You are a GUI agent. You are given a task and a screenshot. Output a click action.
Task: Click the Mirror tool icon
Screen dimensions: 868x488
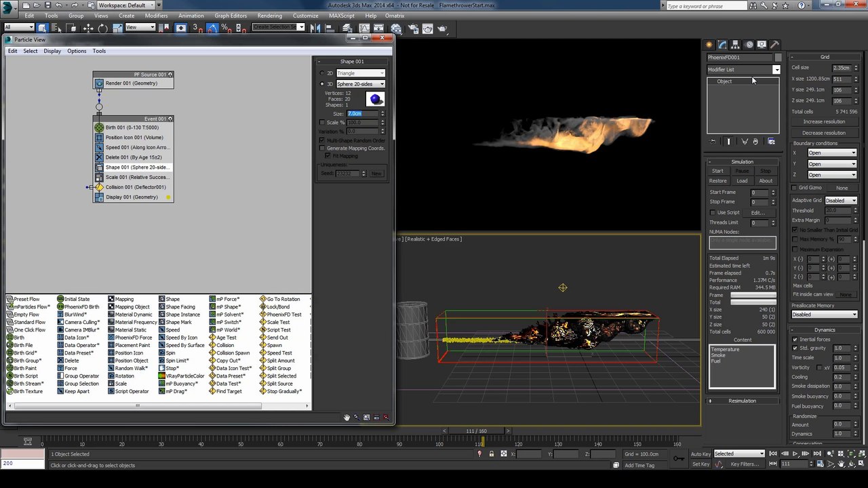(316, 28)
